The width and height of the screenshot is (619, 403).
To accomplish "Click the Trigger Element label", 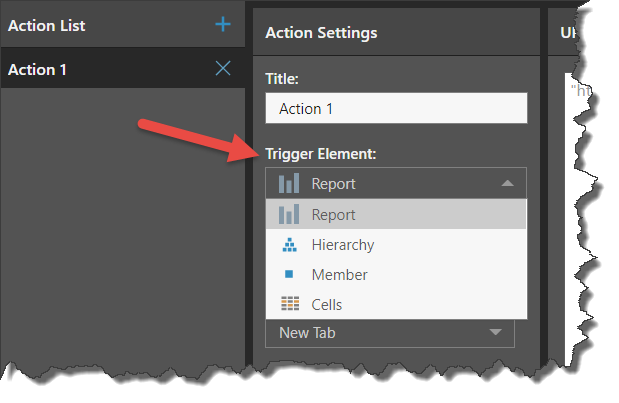I will [319, 155].
